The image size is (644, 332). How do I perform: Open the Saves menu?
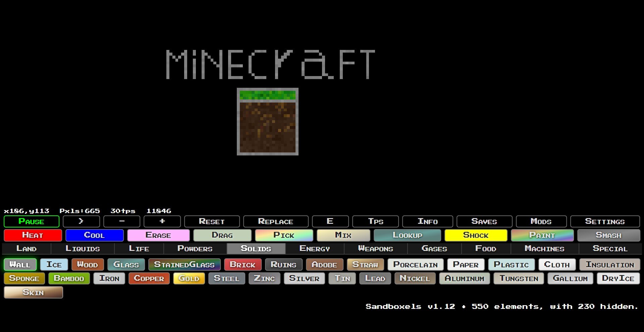(x=484, y=221)
